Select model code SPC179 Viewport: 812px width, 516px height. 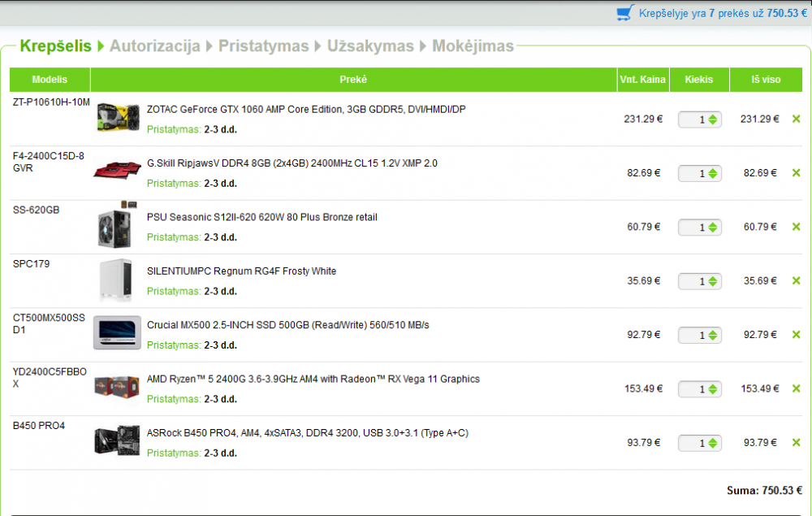[31, 264]
